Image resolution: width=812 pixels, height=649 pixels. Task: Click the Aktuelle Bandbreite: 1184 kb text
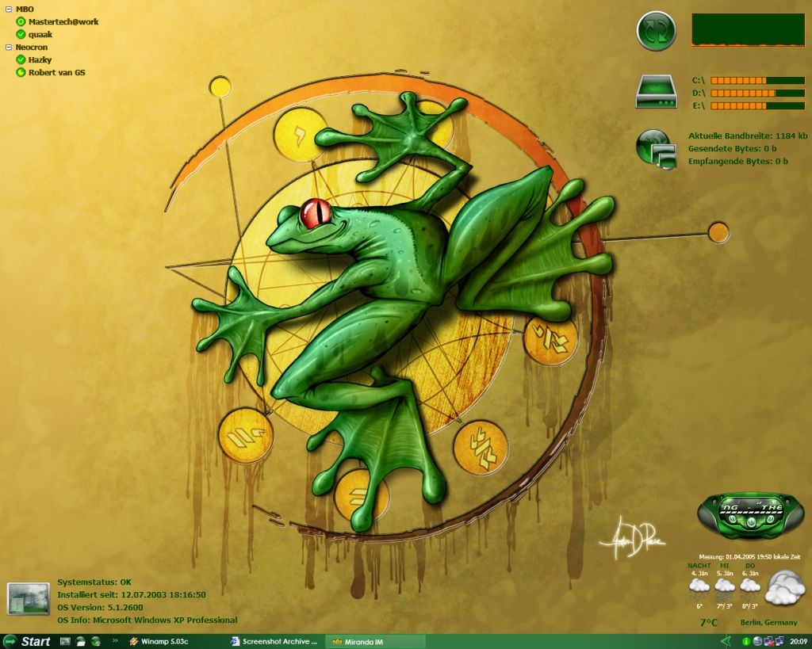(x=748, y=136)
